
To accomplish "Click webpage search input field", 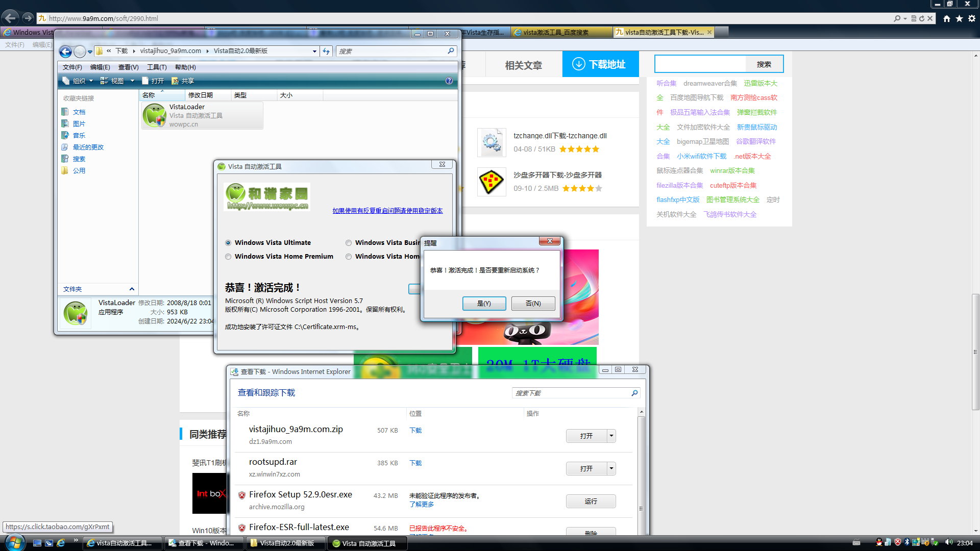I will tap(700, 64).
